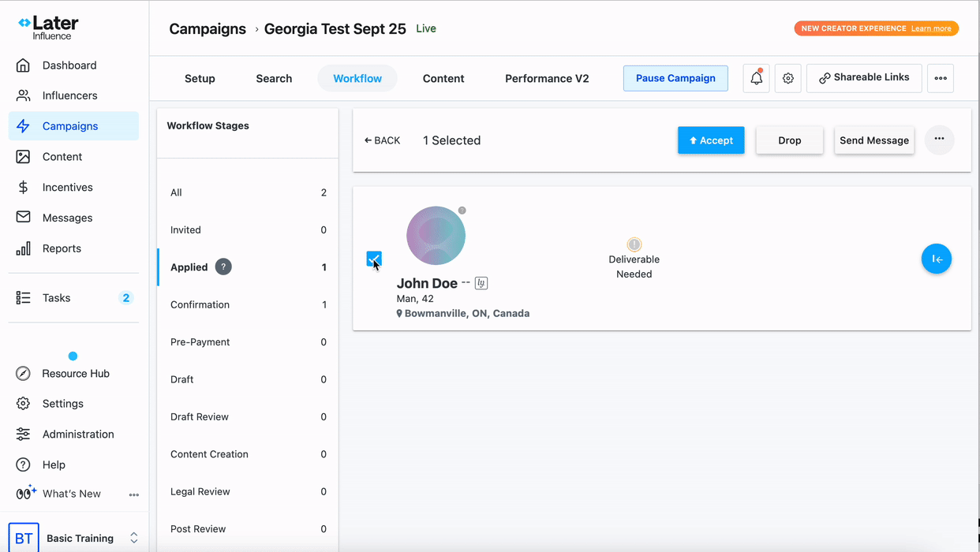Viewport: 980px width, 552px height.
Task: Click the Later Influence logo
Action: pyautogui.click(x=49, y=28)
